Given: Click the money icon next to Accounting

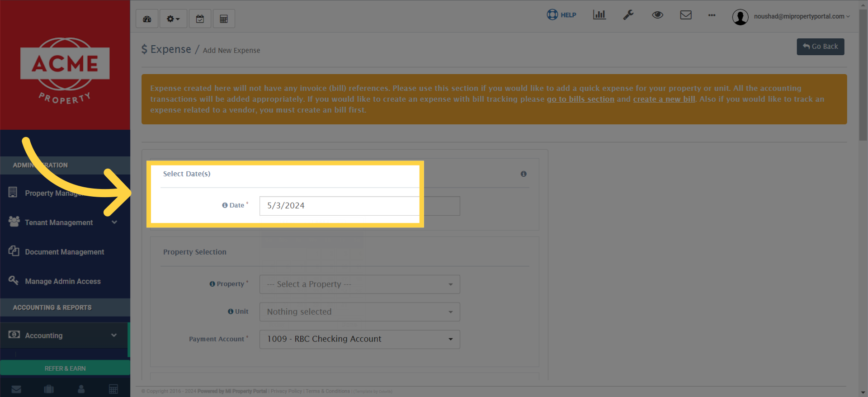Looking at the screenshot, I should click(14, 335).
